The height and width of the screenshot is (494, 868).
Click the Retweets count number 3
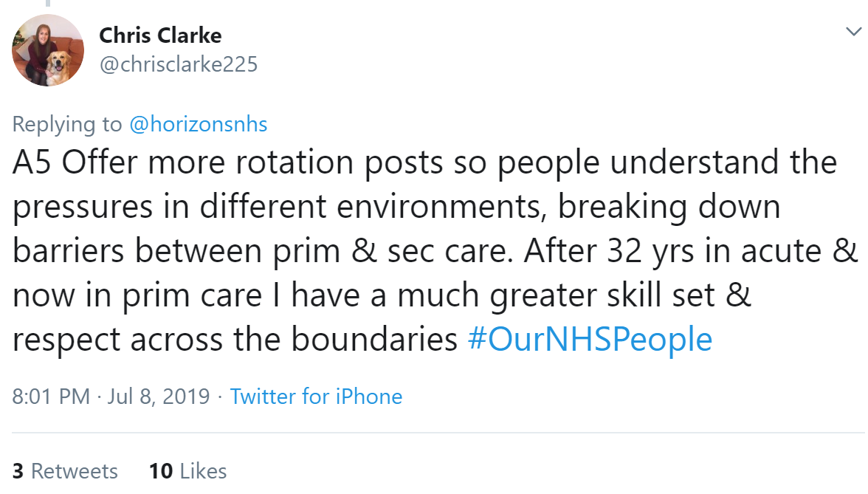[18, 471]
